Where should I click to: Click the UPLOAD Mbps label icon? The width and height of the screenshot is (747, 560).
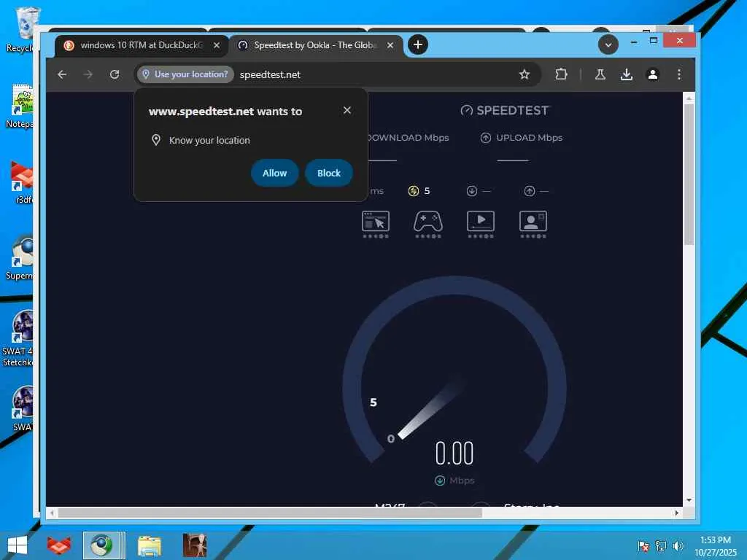coord(485,138)
